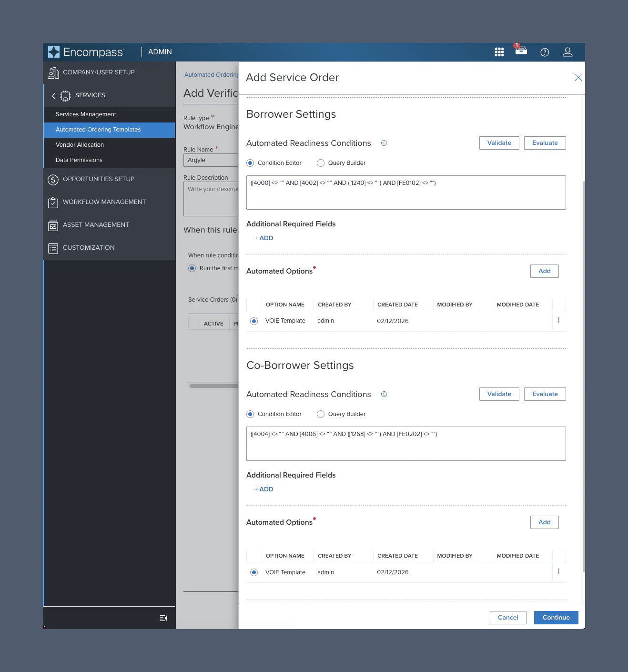Select the Opportunities Setup dollar icon
628x672 pixels.
click(x=53, y=179)
